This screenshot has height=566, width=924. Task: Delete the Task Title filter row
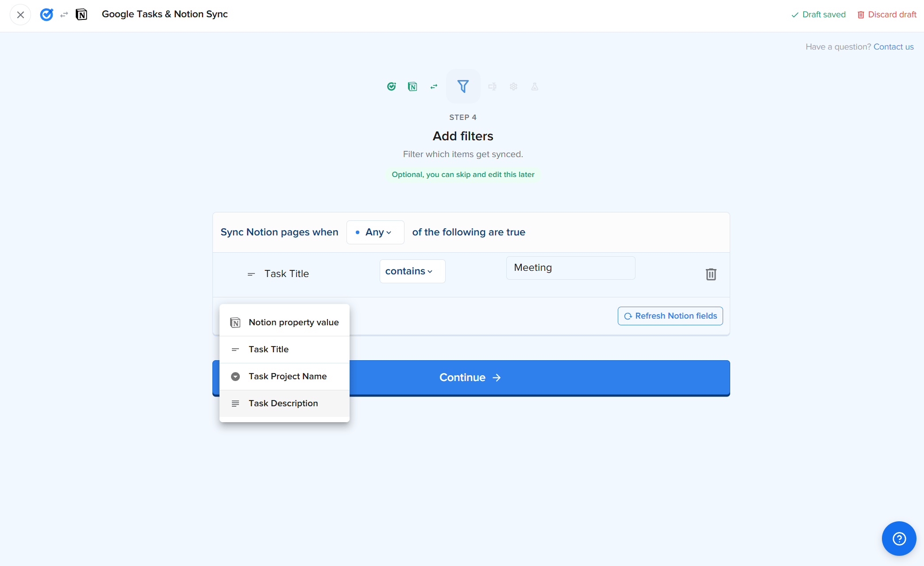point(711,274)
